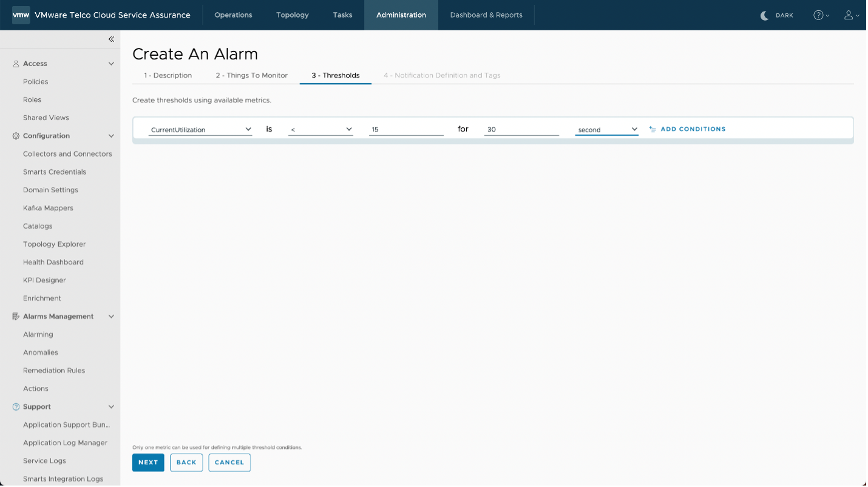Open Shared Views in the sidebar
Screen dimensions: 868x487
pos(46,118)
